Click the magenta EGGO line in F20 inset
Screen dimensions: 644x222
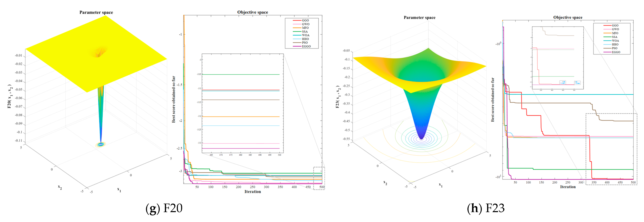[x=240, y=148]
